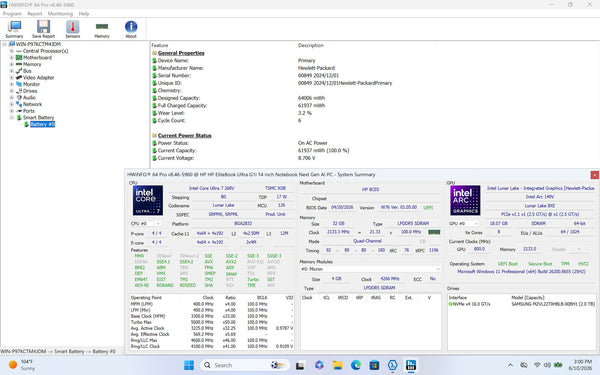Expand the Central Processor(s) node
The height and width of the screenshot is (375, 600).
(x=11, y=51)
